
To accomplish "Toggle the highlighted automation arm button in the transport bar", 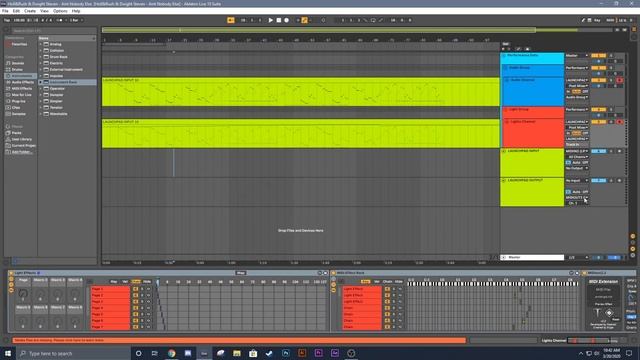I will click(304, 20).
